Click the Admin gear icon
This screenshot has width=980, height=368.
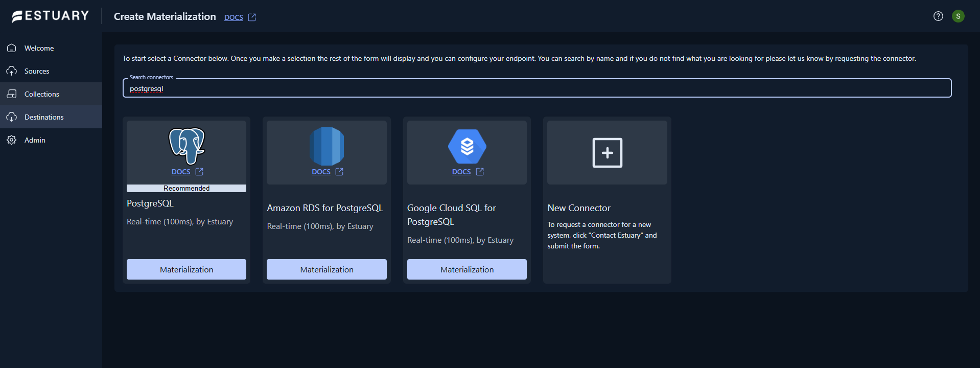[12, 140]
